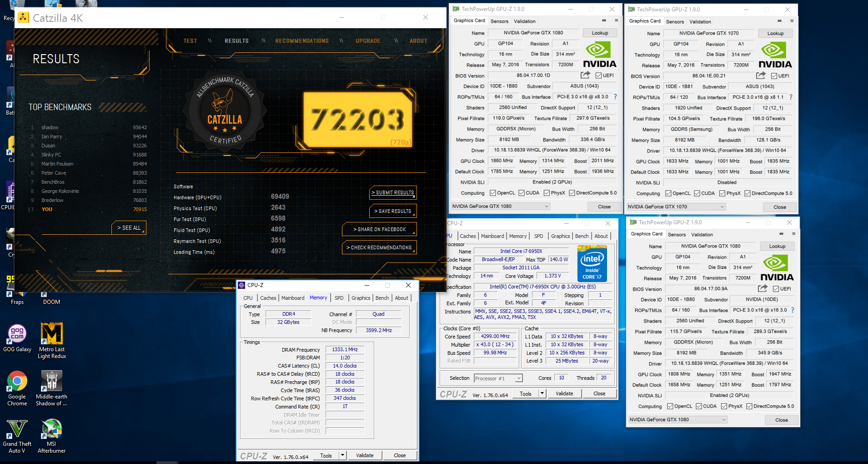Click the share BIOS icon in the bottom-right GTX 1080 GPU-Z window
Screen dimensions: 868x464
point(763,288)
